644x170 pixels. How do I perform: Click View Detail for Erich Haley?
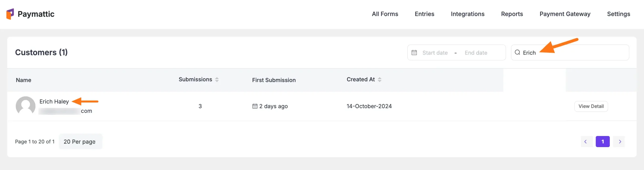point(591,106)
